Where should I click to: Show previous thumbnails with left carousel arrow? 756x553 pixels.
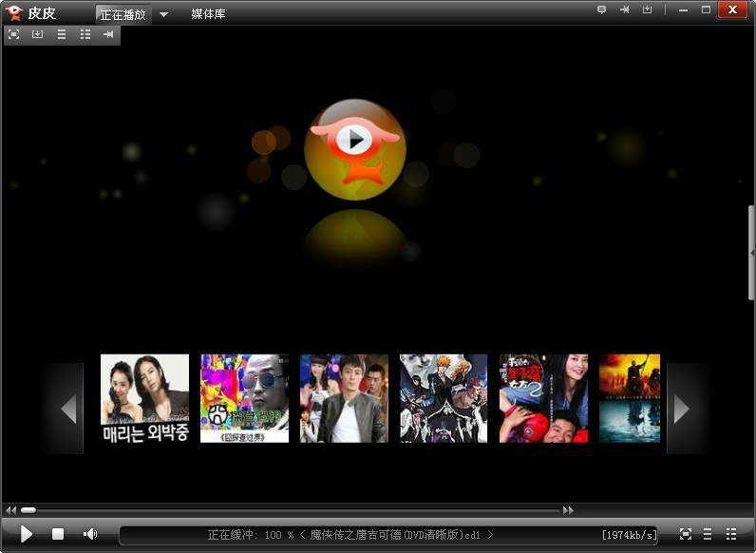pyautogui.click(x=69, y=409)
